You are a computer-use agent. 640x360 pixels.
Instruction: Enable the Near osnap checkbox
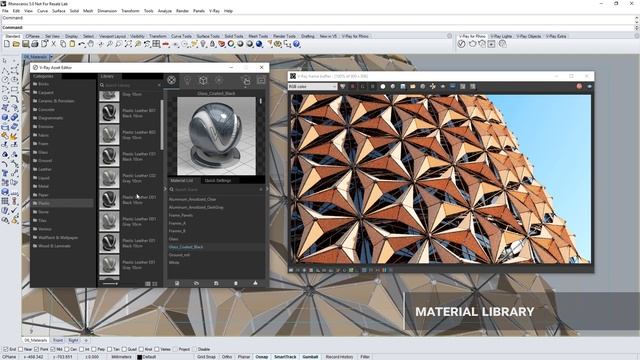(x=20, y=349)
